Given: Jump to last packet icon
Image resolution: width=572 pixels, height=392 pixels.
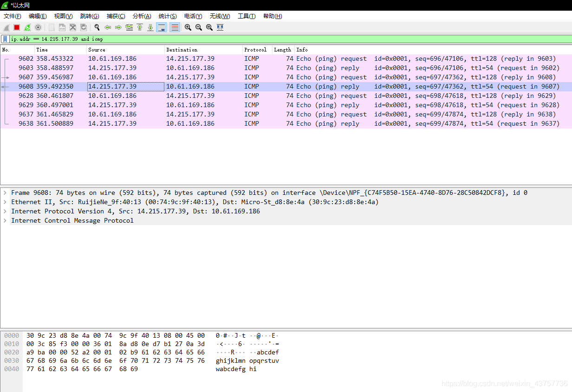Looking at the screenshot, I should click(150, 27).
